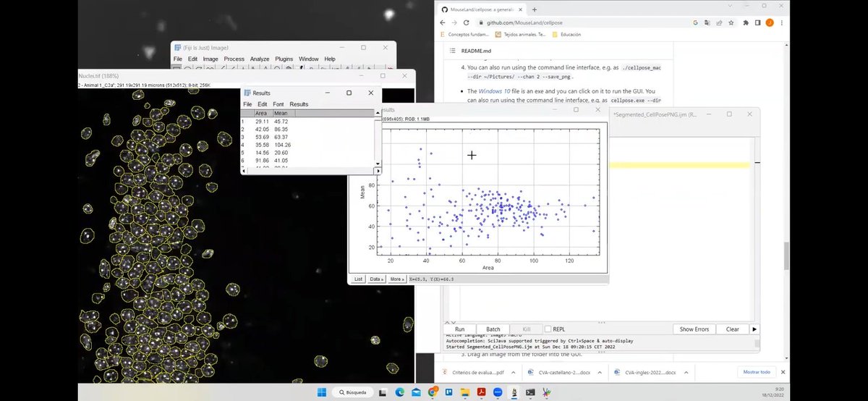Click the Windows 10 link in README
Viewport: 868px width, 401px height.
coord(493,91)
